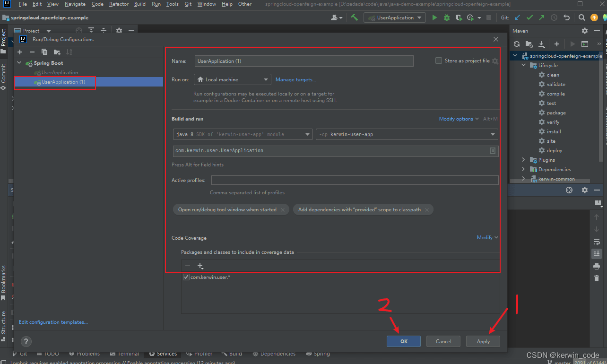Open UserApplication run configuration selector in toolbar

tap(395, 17)
